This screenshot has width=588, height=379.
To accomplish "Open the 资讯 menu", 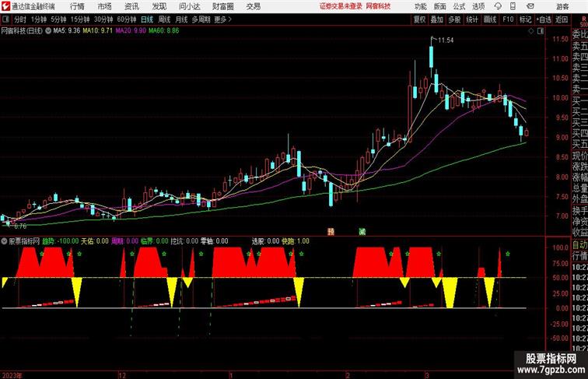I will [131, 6].
